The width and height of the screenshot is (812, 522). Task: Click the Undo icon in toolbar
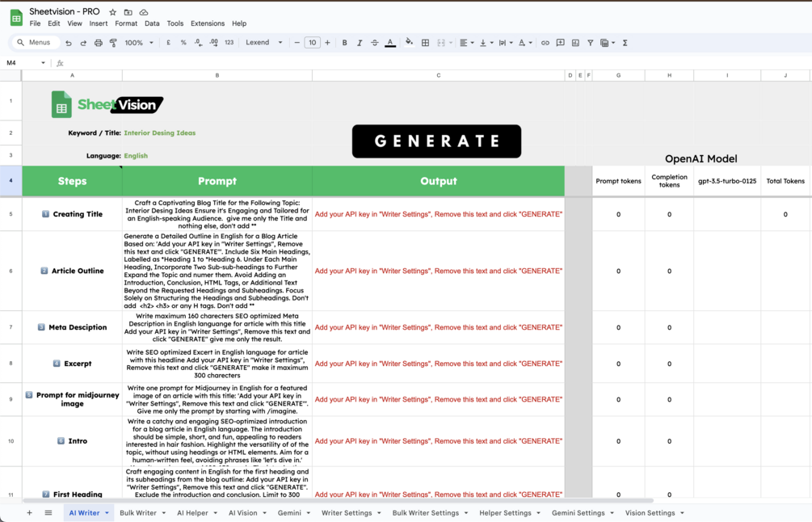click(x=69, y=43)
